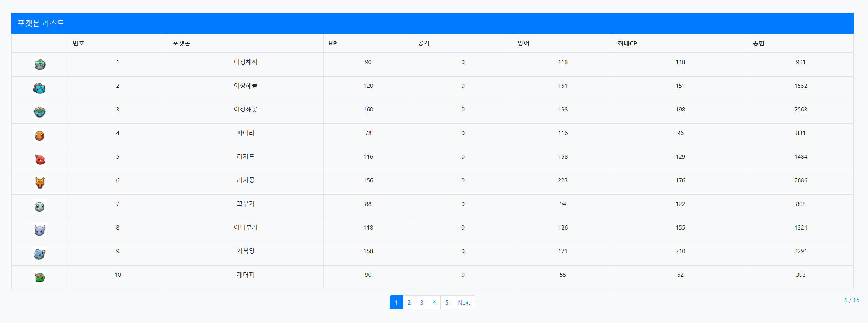868x323 pixels.
Task: Select the name 이상해풀
Action: point(246,86)
